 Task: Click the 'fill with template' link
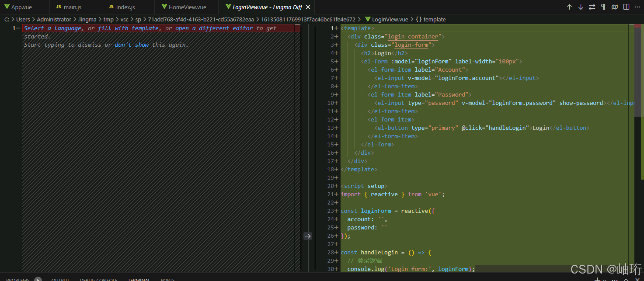pyautogui.click(x=128, y=28)
